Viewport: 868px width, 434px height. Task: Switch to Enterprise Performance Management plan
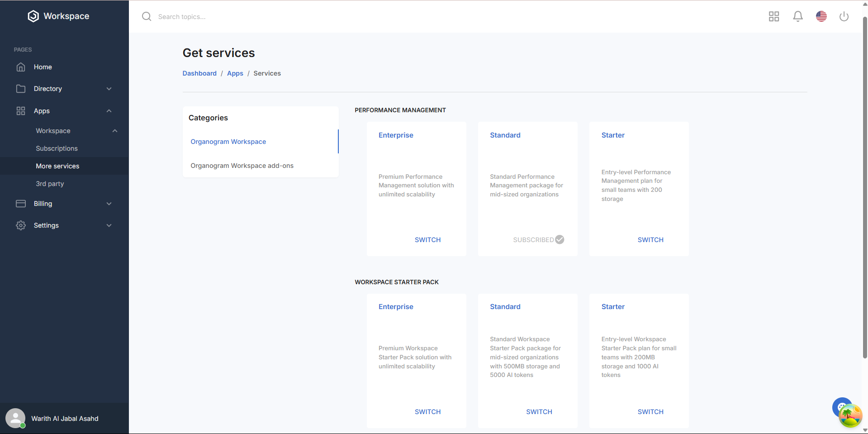[x=427, y=240]
